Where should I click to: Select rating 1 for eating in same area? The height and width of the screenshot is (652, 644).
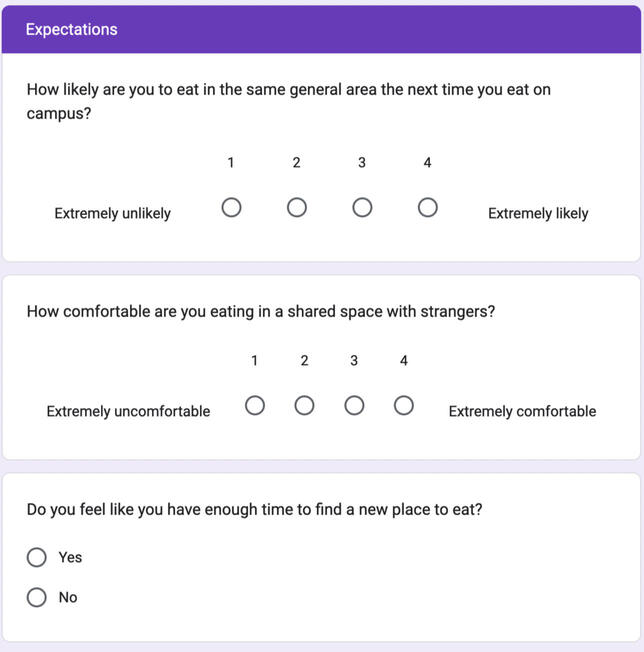coord(231,208)
